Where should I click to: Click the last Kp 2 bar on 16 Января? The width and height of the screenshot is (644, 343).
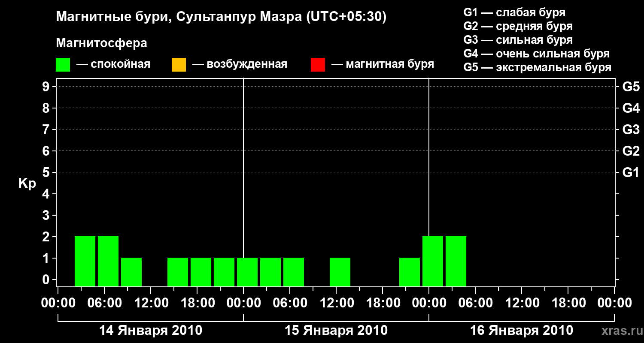pos(456,261)
